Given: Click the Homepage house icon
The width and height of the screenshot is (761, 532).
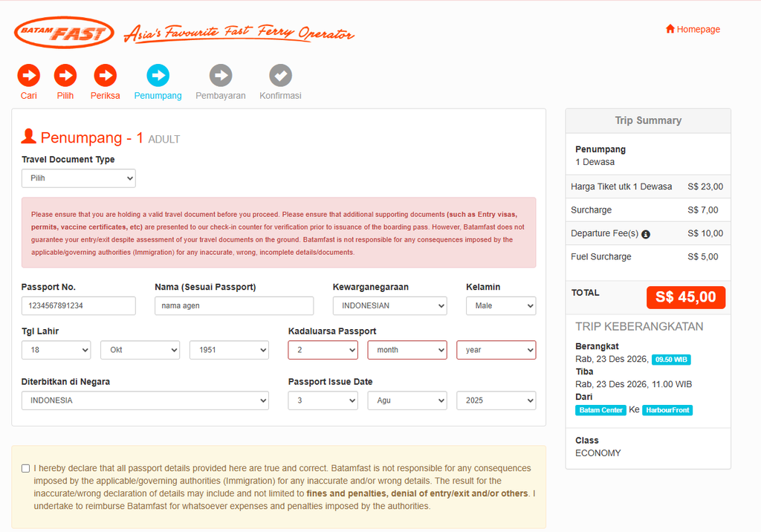Looking at the screenshot, I should tap(670, 29).
